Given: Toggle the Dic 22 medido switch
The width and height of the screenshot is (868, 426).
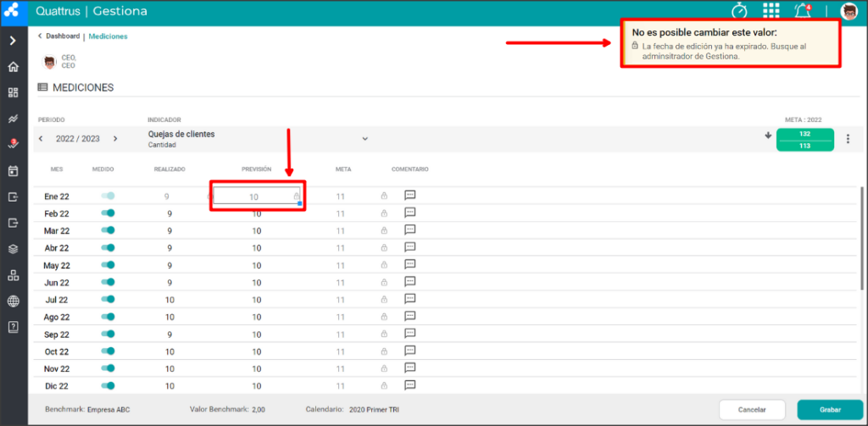Looking at the screenshot, I should coord(108,385).
